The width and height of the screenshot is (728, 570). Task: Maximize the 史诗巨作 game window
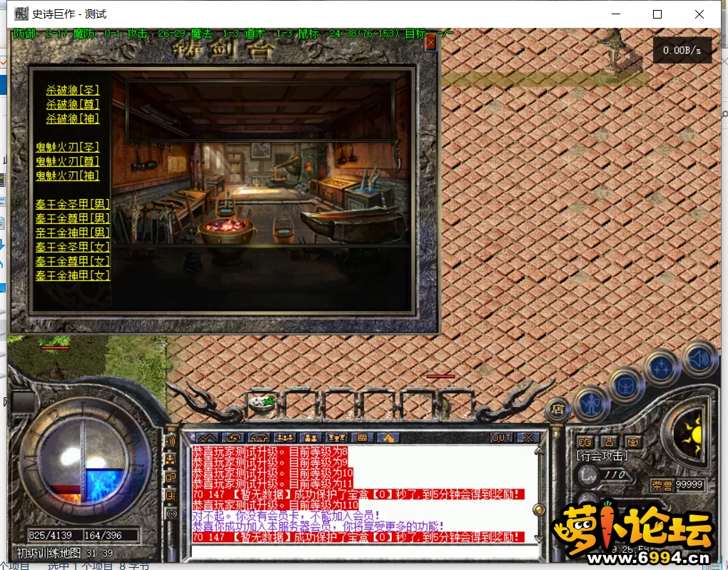point(657,14)
